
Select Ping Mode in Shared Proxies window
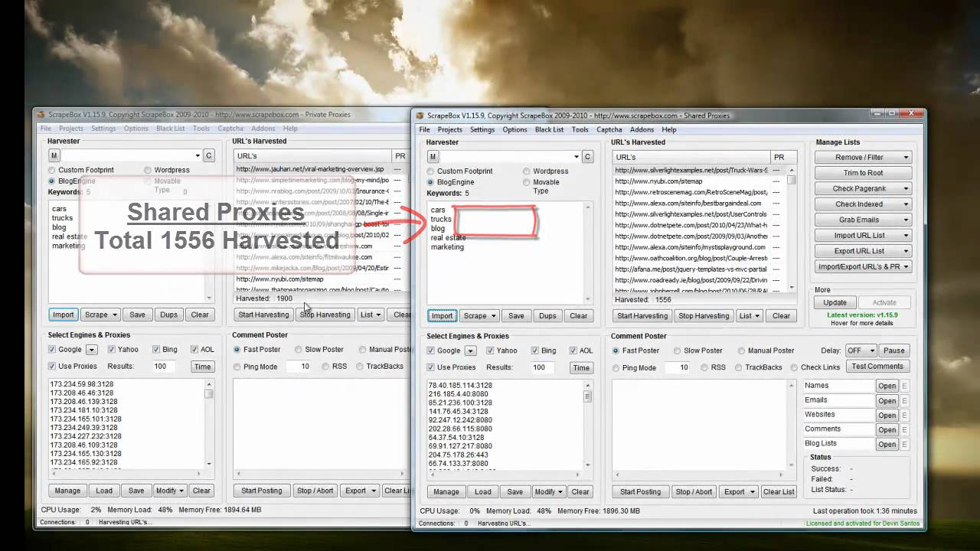click(x=616, y=367)
